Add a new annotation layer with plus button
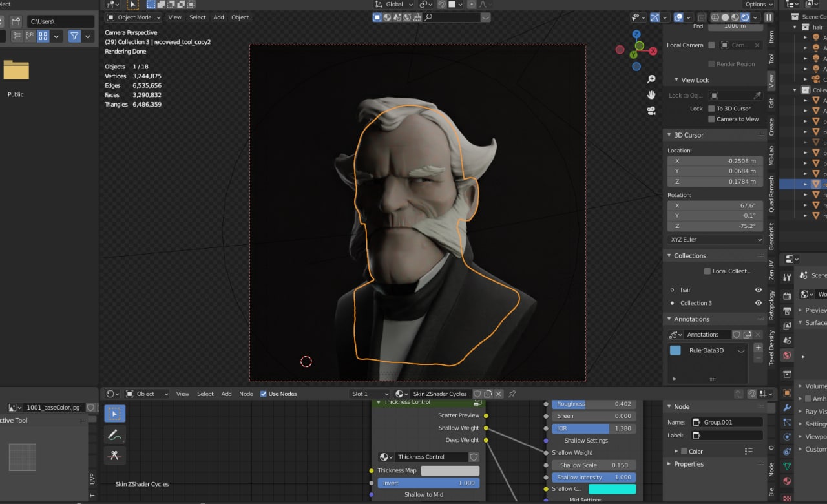This screenshot has height=504, width=827. 759,348
